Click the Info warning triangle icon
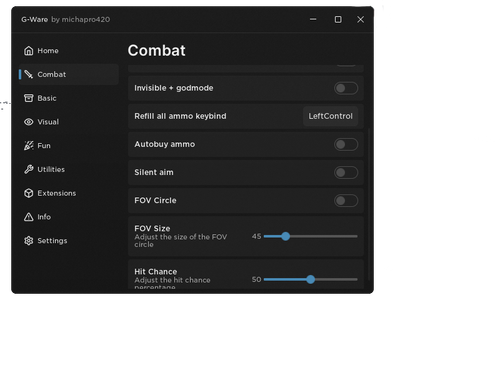The height and width of the screenshot is (375, 500). point(29,217)
